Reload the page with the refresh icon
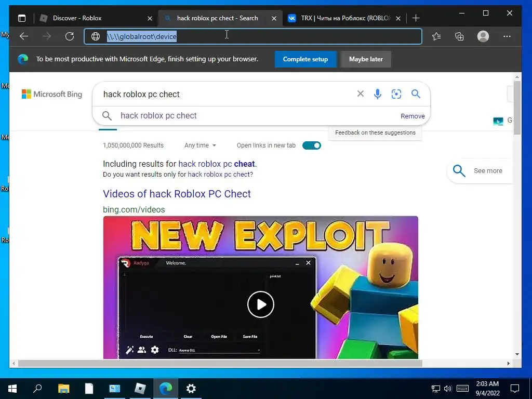 coord(70,36)
